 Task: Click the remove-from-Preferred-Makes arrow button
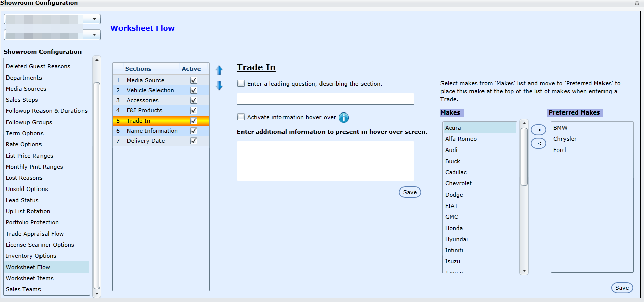[538, 144]
